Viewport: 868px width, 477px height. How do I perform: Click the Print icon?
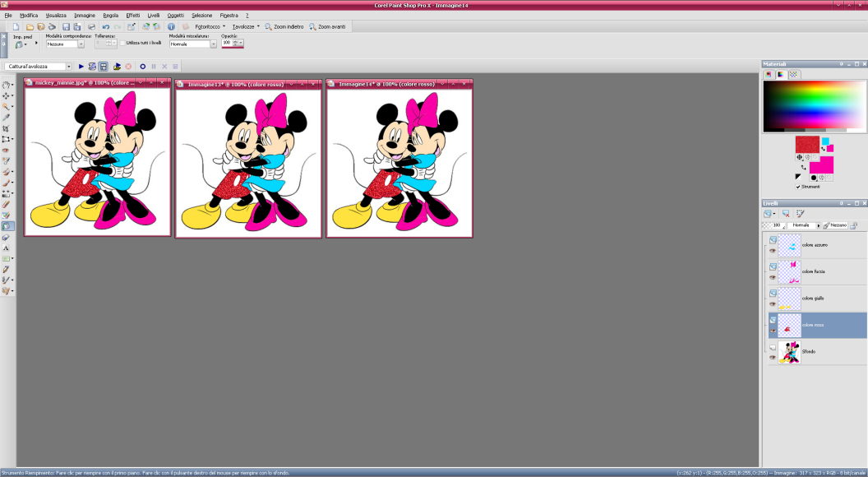click(92, 26)
